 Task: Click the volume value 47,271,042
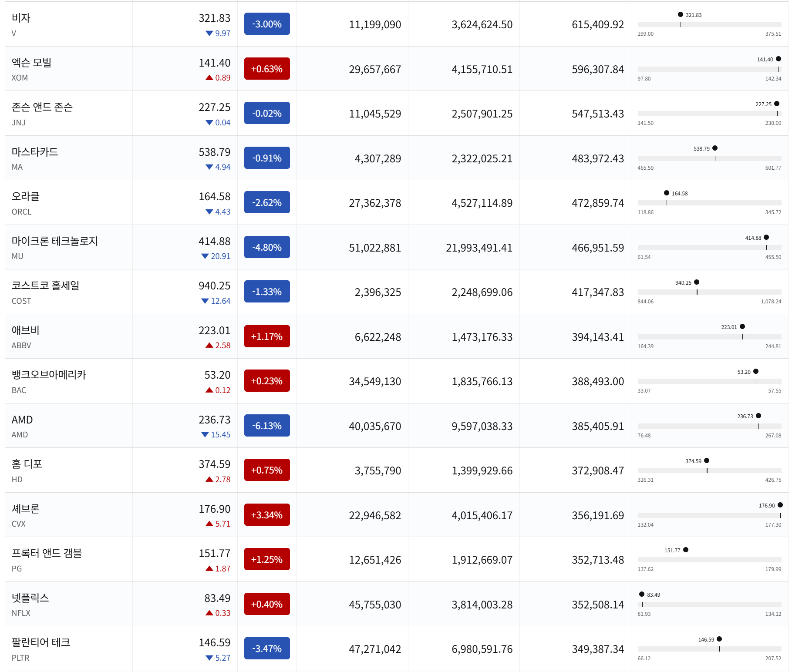pos(375,649)
